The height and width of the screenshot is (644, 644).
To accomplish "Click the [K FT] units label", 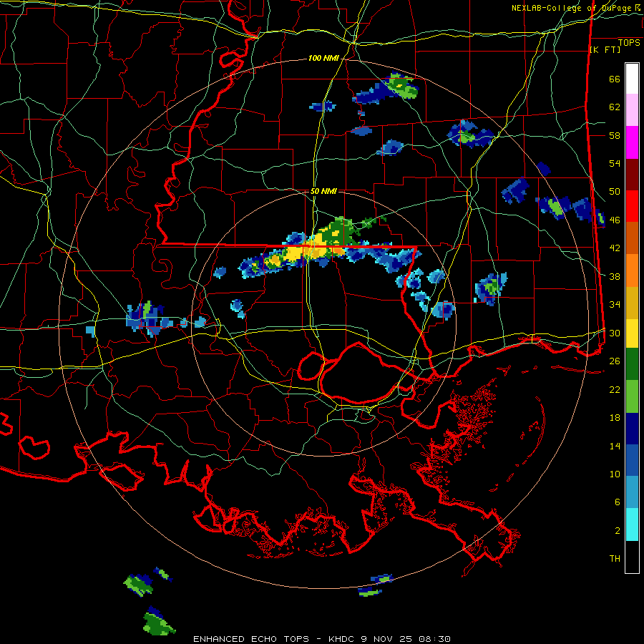I will coord(605,49).
